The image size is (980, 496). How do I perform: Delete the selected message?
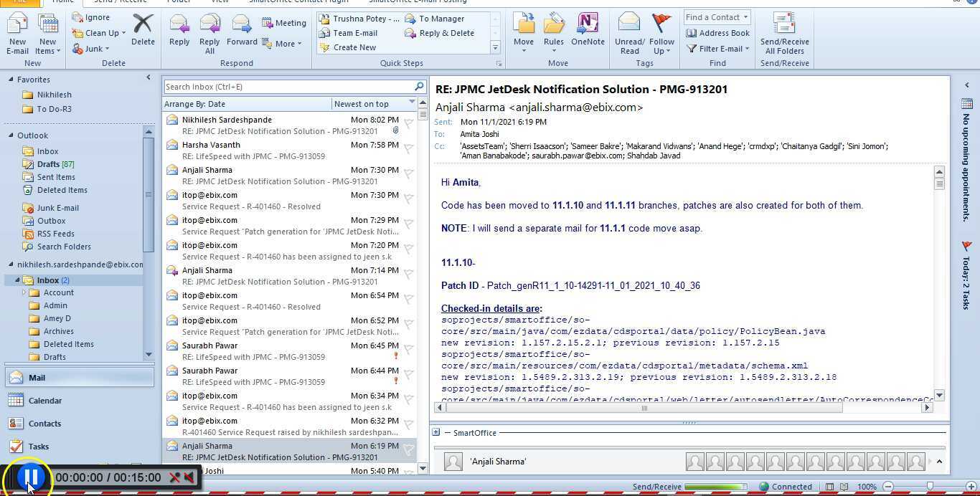143,32
